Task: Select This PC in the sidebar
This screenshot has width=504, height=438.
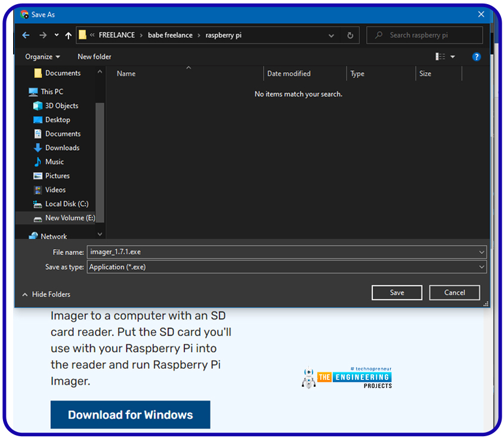Action: pos(52,92)
